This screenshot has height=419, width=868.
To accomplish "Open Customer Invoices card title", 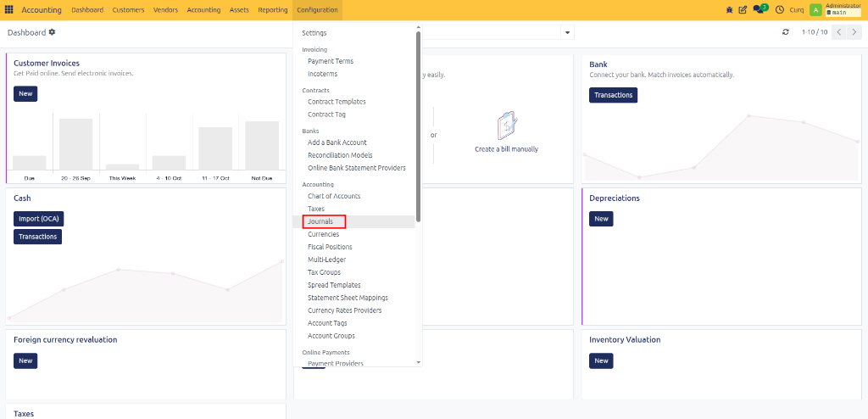I will pyautogui.click(x=47, y=63).
